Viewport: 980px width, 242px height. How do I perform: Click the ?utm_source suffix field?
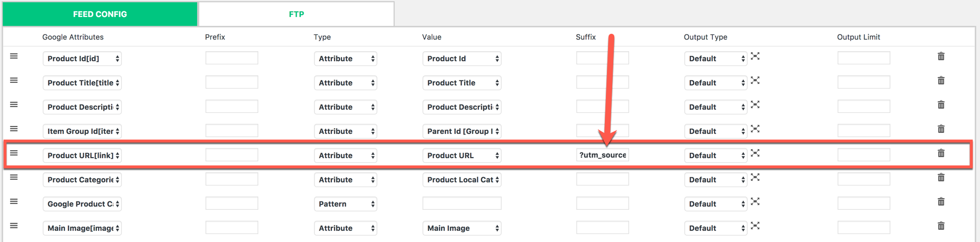click(602, 155)
